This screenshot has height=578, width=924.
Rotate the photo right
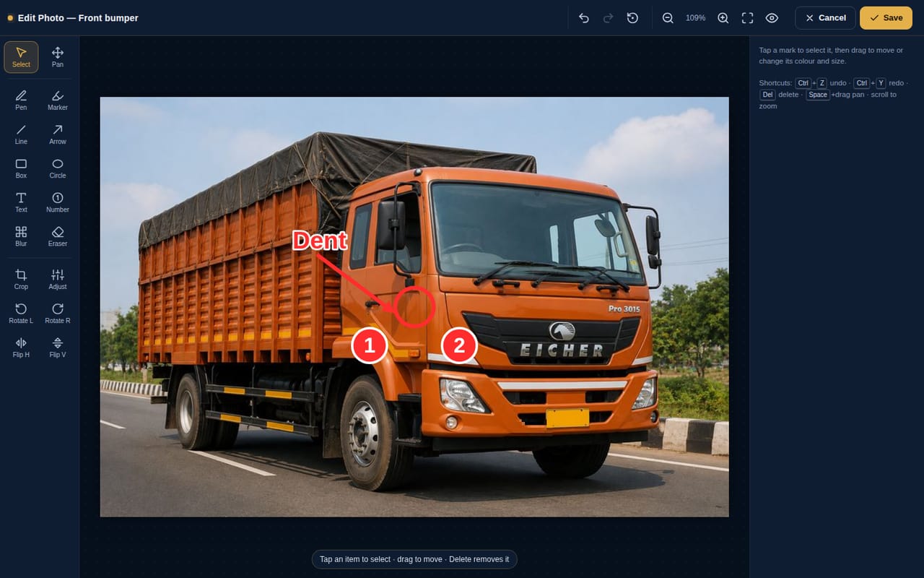(58, 313)
